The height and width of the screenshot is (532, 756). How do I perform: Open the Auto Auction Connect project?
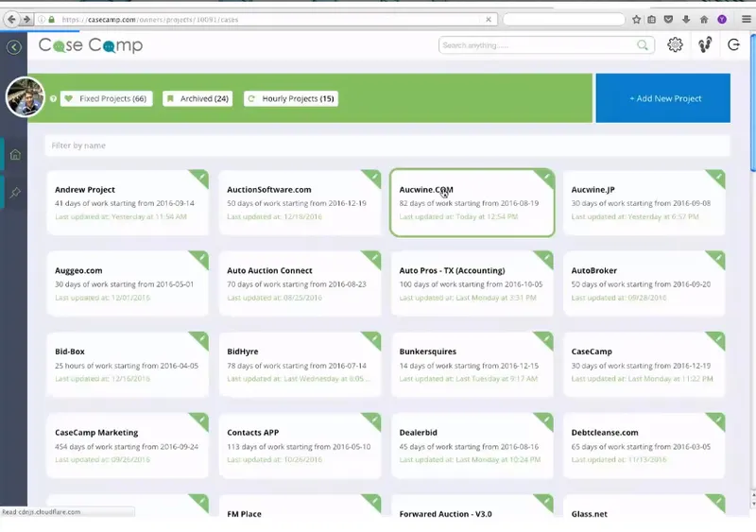click(x=300, y=283)
